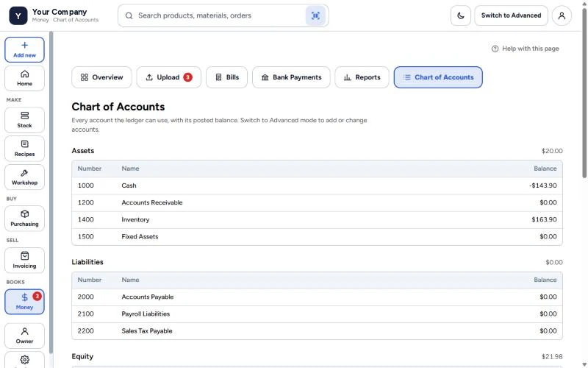
Task: Click the search magnifier icon
Action: (129, 15)
